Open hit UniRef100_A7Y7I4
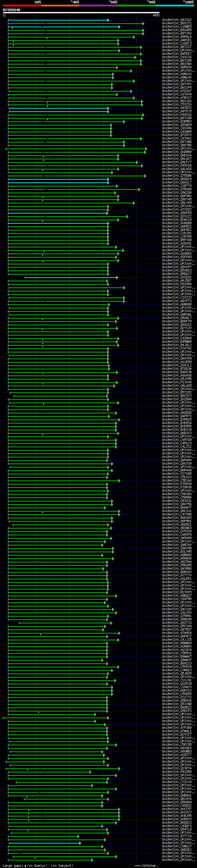The image size is (197, 868). (177, 836)
